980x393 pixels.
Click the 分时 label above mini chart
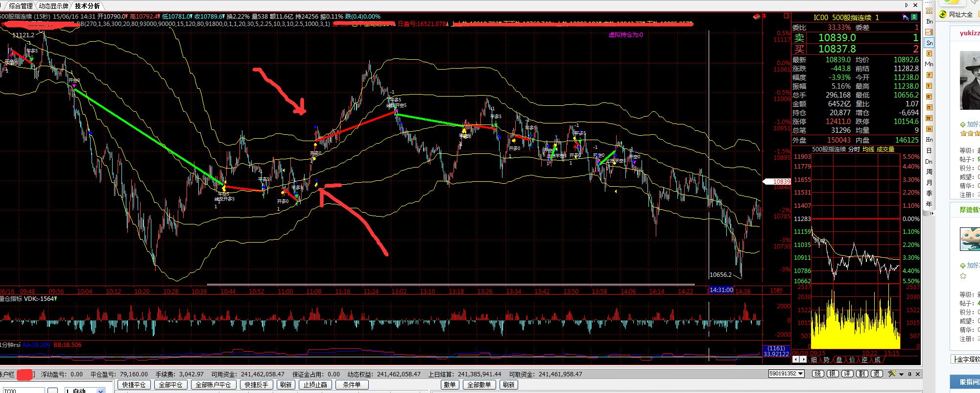(x=854, y=149)
